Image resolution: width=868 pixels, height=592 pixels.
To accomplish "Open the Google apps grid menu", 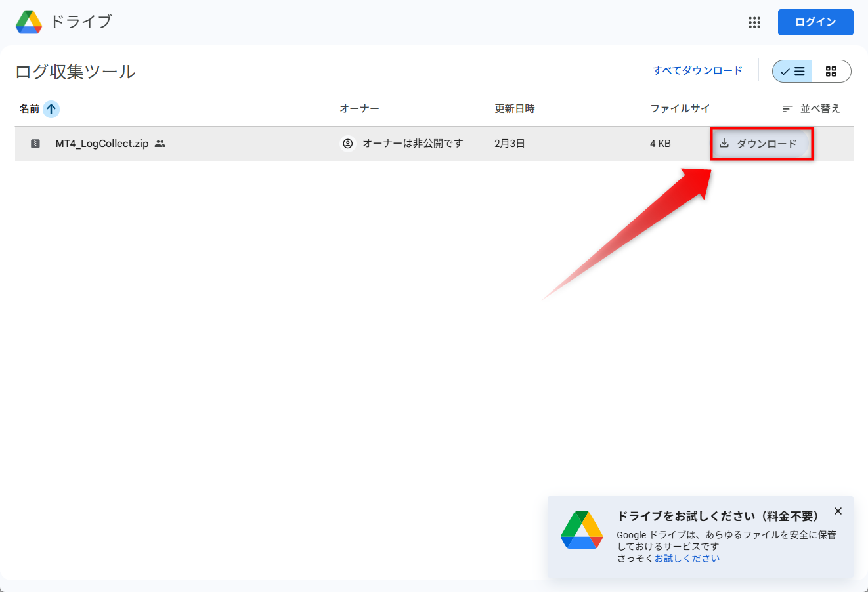I will (x=754, y=22).
